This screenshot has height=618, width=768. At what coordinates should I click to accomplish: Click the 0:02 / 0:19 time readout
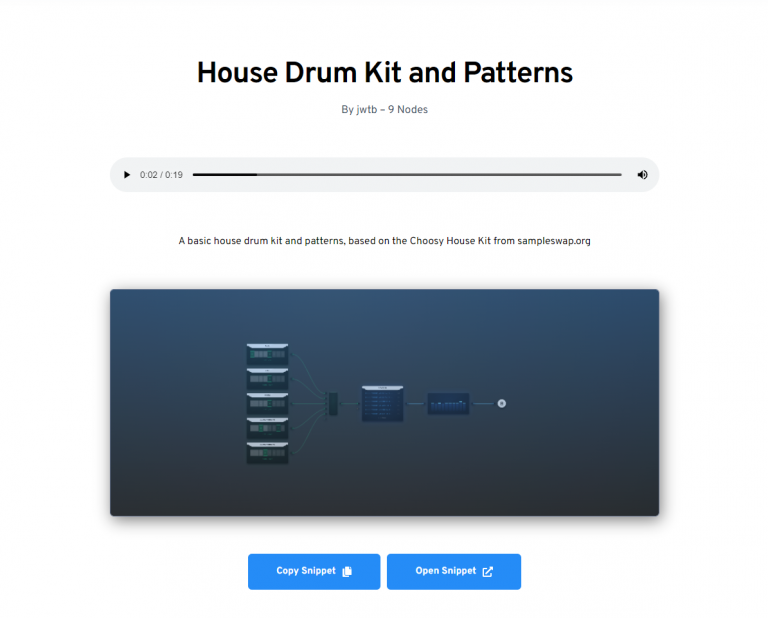161,175
